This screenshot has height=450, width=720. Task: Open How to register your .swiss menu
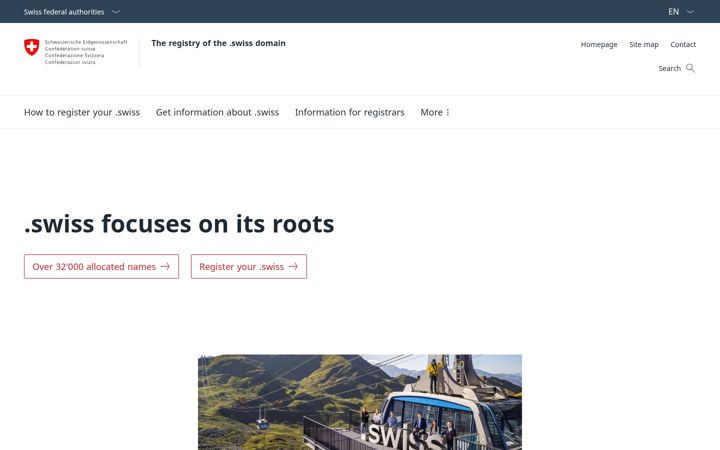click(x=82, y=112)
